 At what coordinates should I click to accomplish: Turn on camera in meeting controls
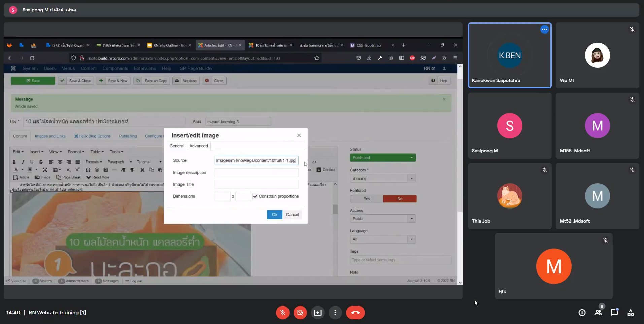coord(300,313)
